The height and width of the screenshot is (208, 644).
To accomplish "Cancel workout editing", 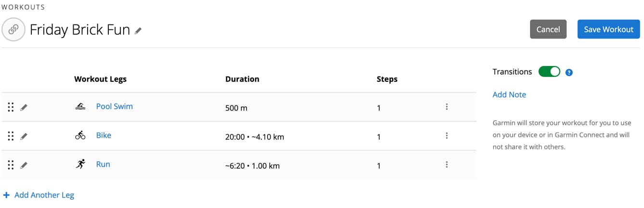I will [548, 29].
